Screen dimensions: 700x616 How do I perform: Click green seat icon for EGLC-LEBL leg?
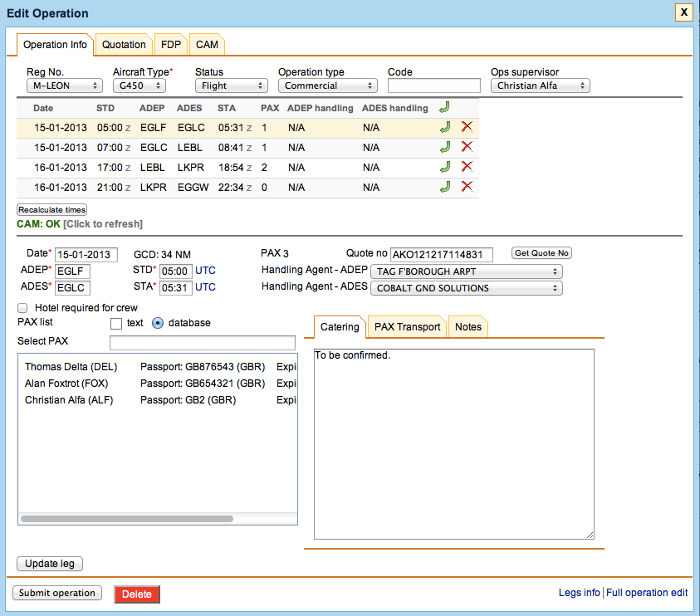pyautogui.click(x=445, y=148)
